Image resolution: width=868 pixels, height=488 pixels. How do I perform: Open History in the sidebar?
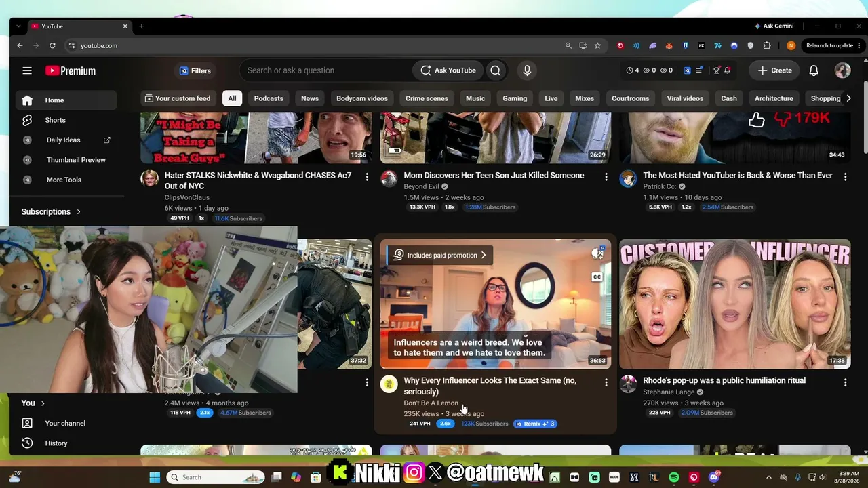click(x=66, y=443)
